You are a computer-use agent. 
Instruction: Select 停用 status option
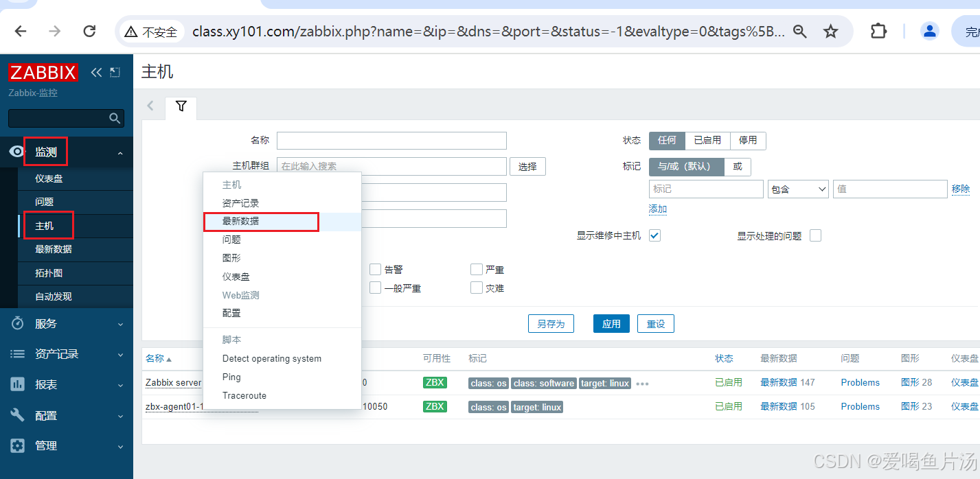[748, 140]
